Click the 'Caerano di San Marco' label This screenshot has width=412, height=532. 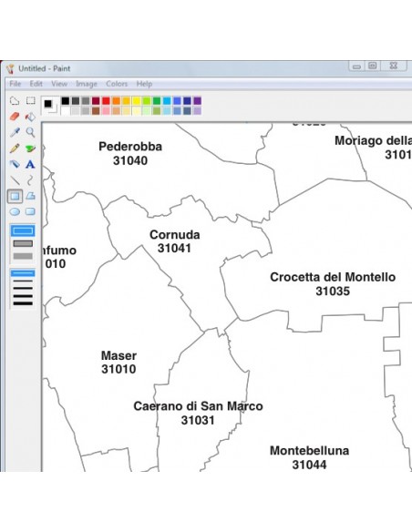198,406
